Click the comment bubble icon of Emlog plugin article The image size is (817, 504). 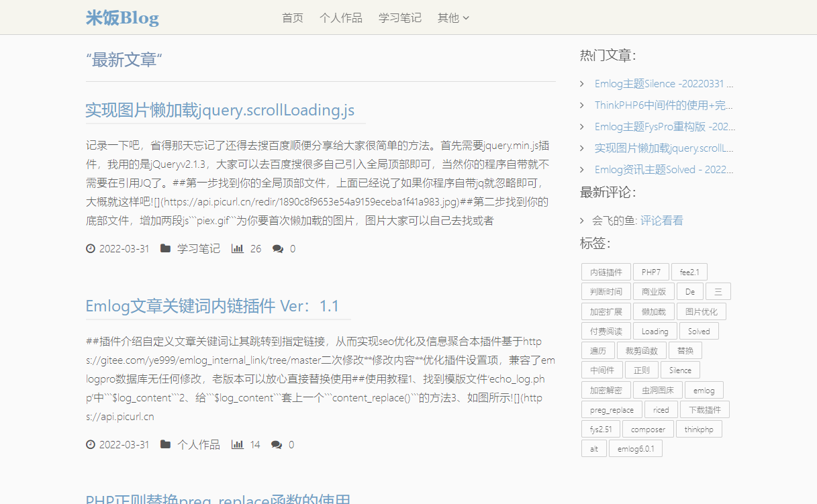[277, 445]
